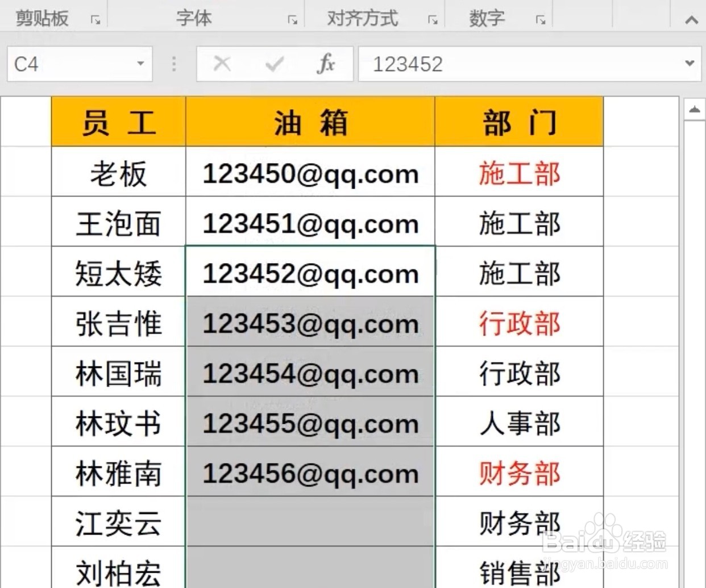Click inside the formula bar showing 123452

point(483,64)
